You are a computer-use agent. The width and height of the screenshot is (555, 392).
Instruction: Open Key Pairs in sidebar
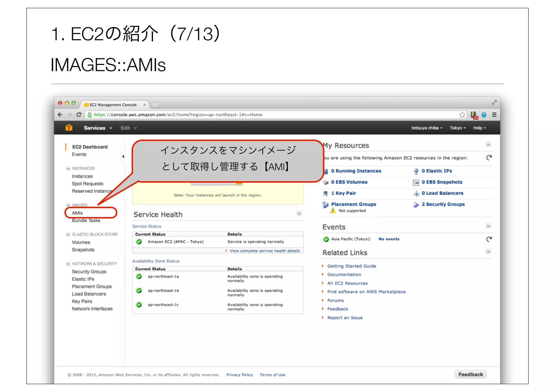point(82,301)
